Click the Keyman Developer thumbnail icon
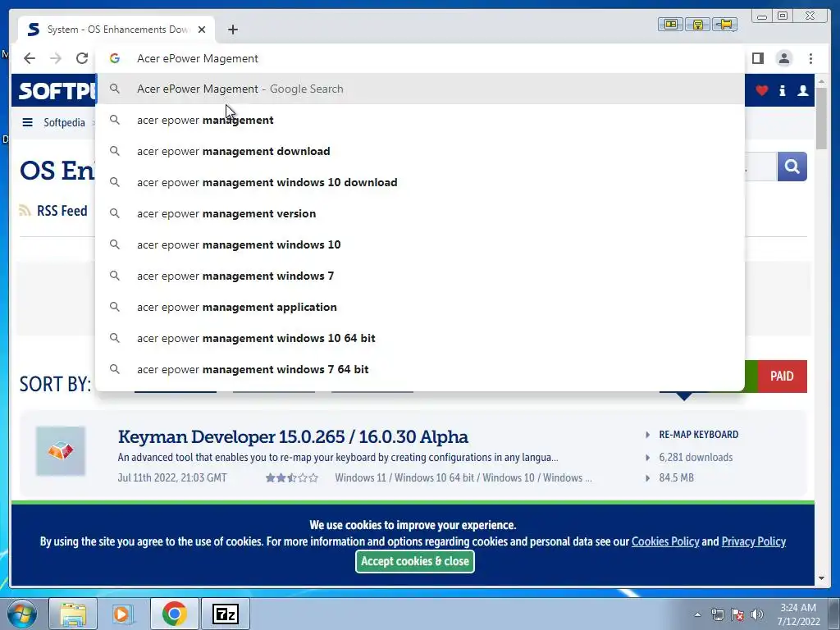The image size is (840, 630). [61, 451]
